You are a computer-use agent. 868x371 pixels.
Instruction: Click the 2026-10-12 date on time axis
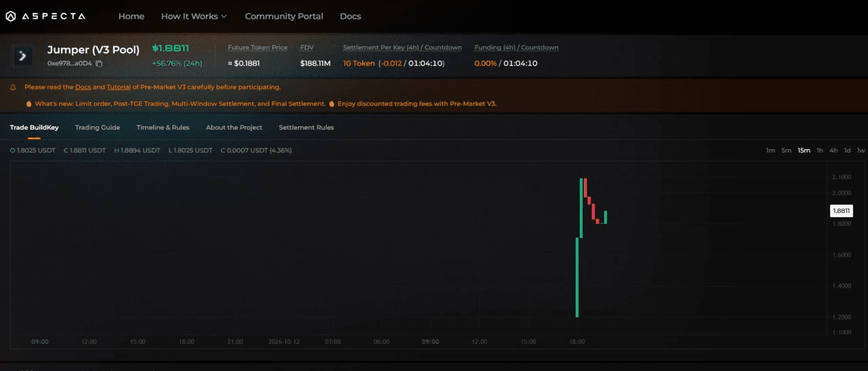pos(284,342)
